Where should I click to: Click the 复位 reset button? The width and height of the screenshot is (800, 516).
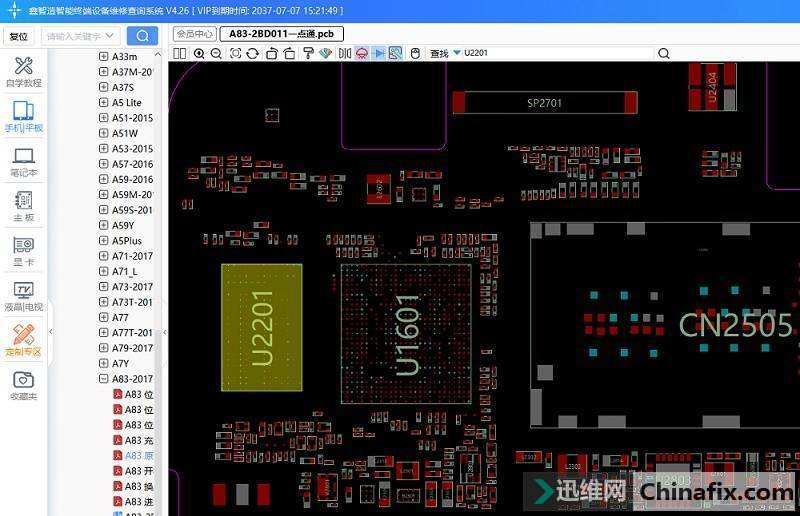point(18,36)
